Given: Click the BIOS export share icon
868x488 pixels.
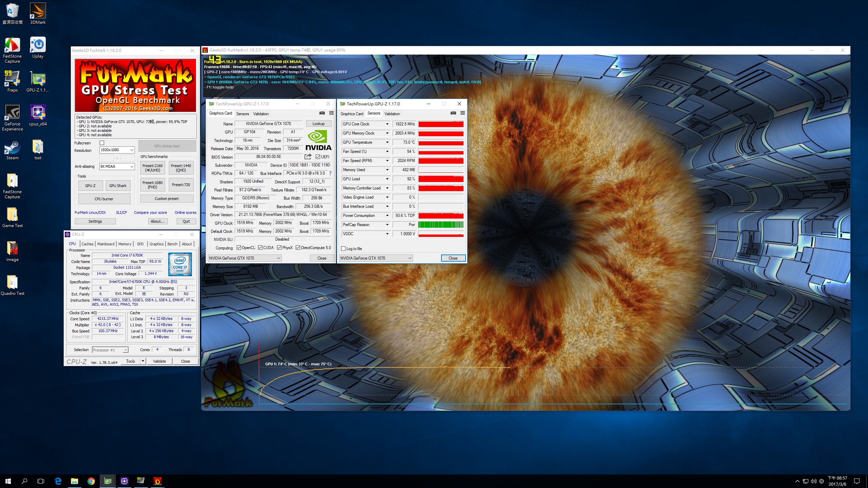Looking at the screenshot, I should [308, 157].
